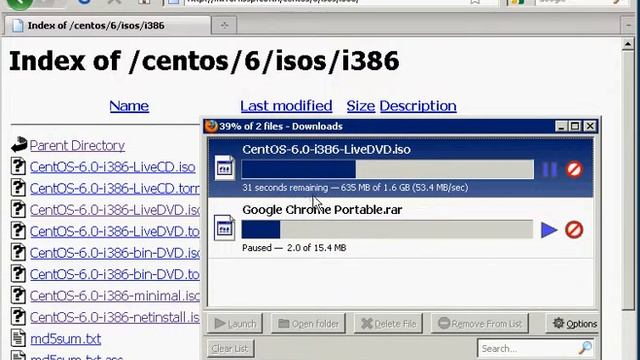Click unknown-file icon beside bin-DVD.torrent
Image resolution: width=640 pixels, height=360 pixels.
pyautogui.click(x=18, y=274)
